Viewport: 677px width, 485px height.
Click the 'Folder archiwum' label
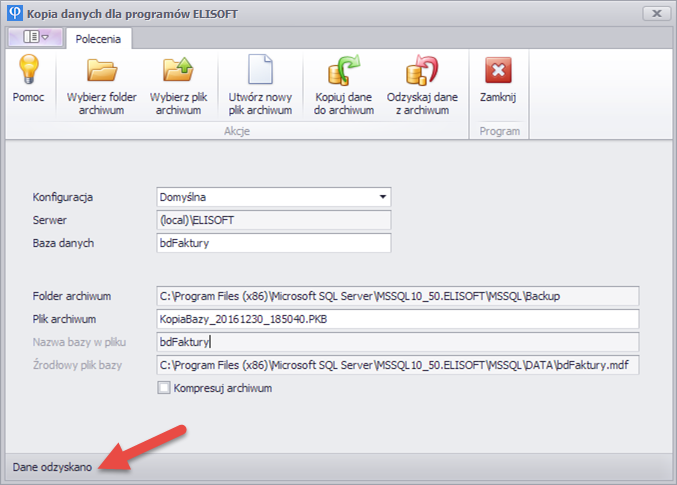[x=72, y=296]
